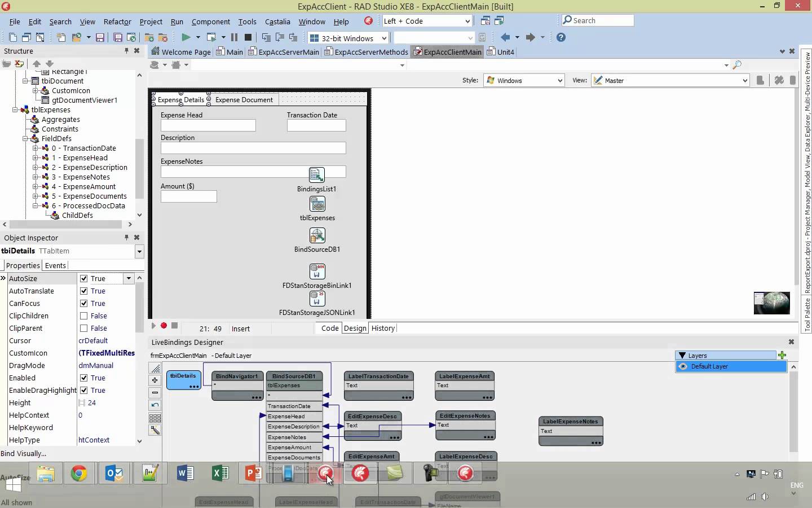Toggle the AutoSize property checkbox

click(83, 278)
